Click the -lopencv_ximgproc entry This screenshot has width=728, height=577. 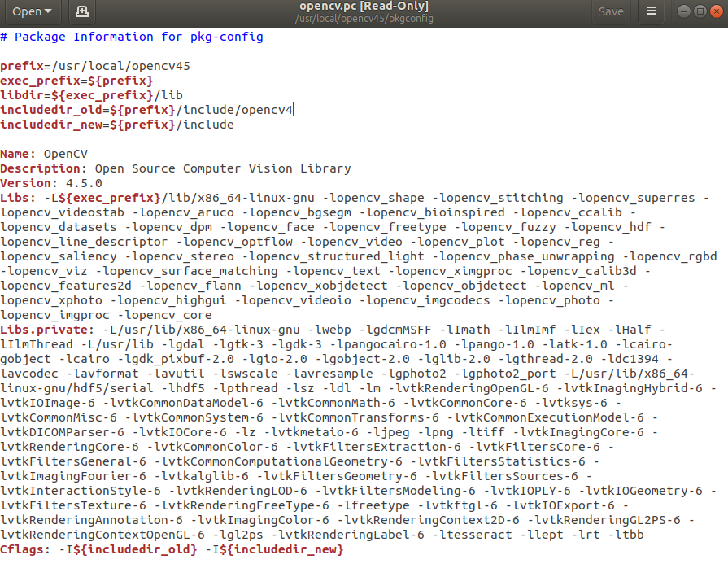[x=450, y=271]
